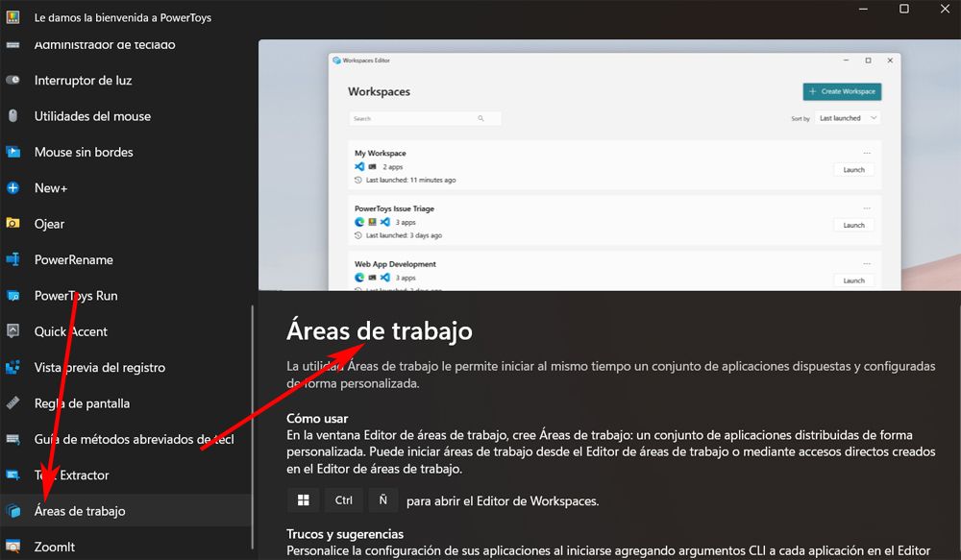The height and width of the screenshot is (560, 961).
Task: Click the Mouse sin bordes icon
Action: click(12, 152)
